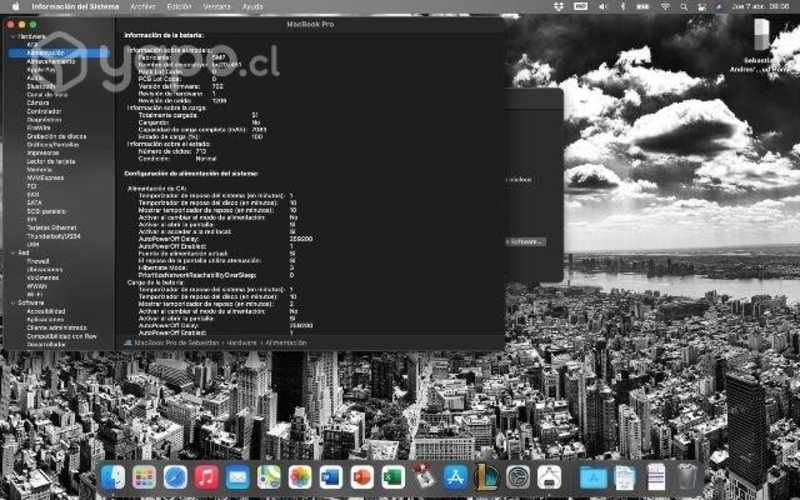
Task: Select the desktop file icon at top right
Action: (762, 35)
